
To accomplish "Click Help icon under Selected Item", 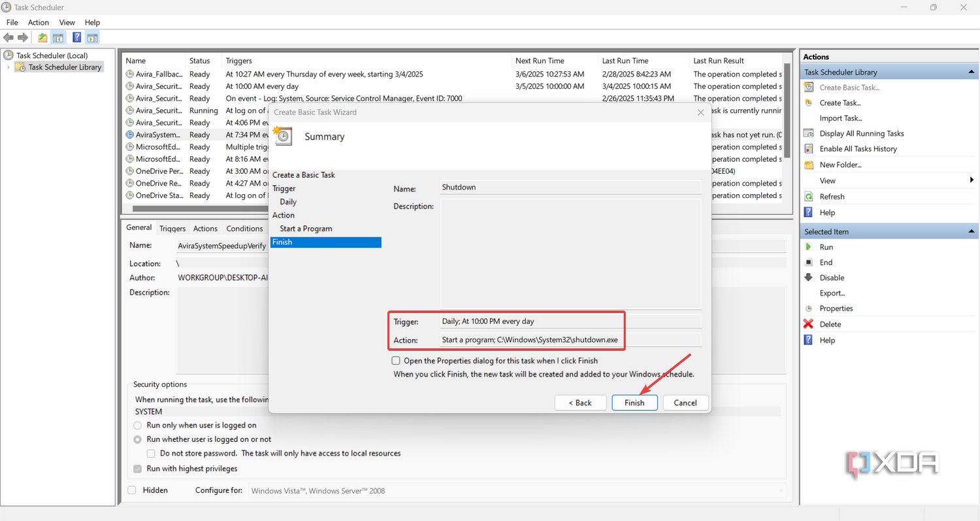I will 809,340.
